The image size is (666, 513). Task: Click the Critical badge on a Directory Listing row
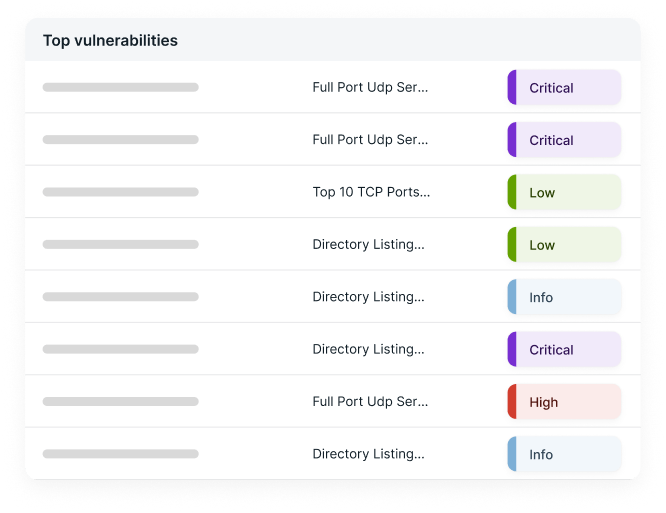pos(564,350)
